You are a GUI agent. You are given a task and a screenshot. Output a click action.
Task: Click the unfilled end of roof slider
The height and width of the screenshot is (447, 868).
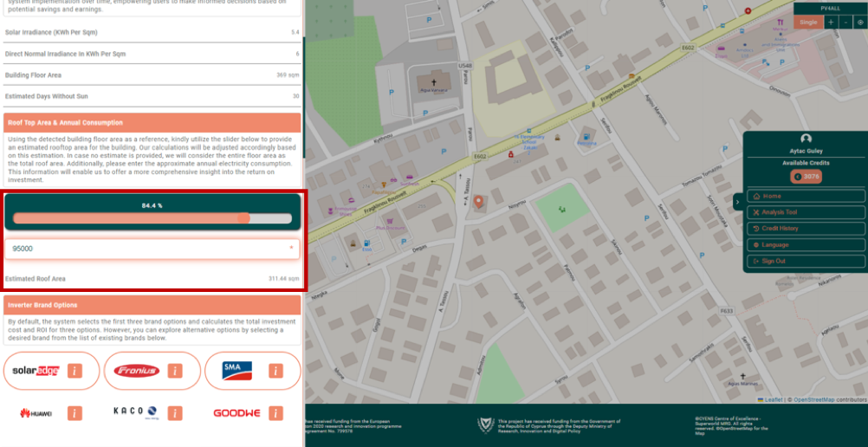click(271, 218)
